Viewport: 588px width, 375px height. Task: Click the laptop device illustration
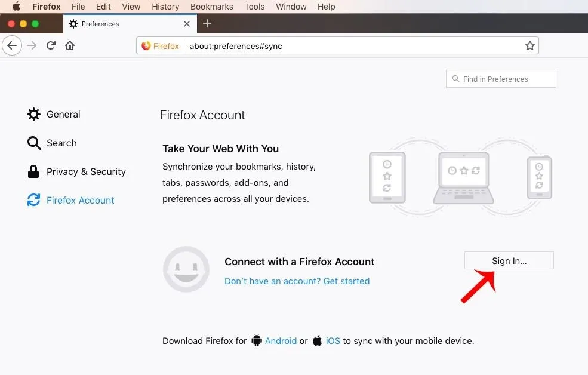tap(463, 178)
